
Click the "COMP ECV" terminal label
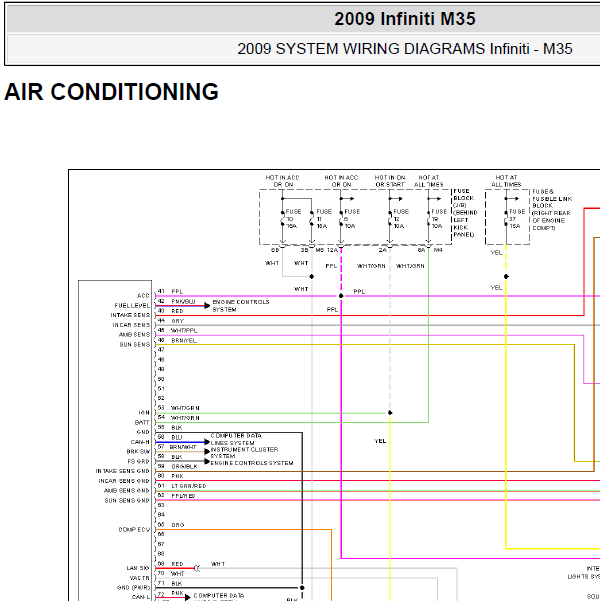(x=134, y=530)
